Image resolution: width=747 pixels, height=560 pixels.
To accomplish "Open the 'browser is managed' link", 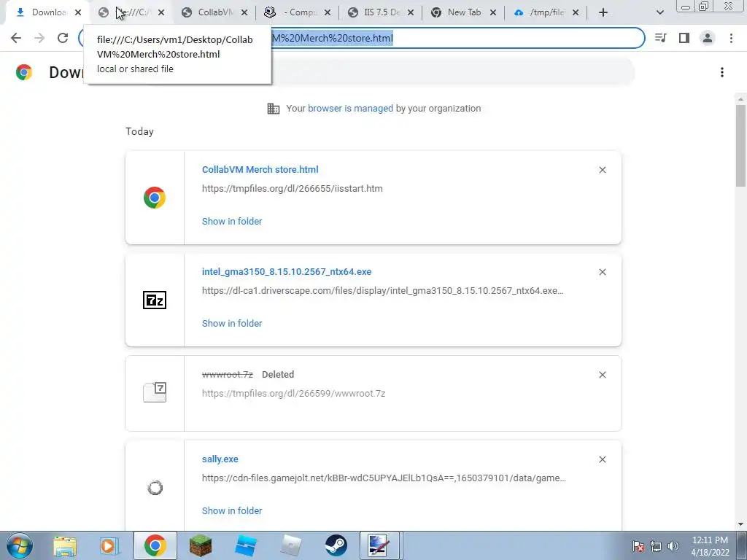I will coord(351,109).
